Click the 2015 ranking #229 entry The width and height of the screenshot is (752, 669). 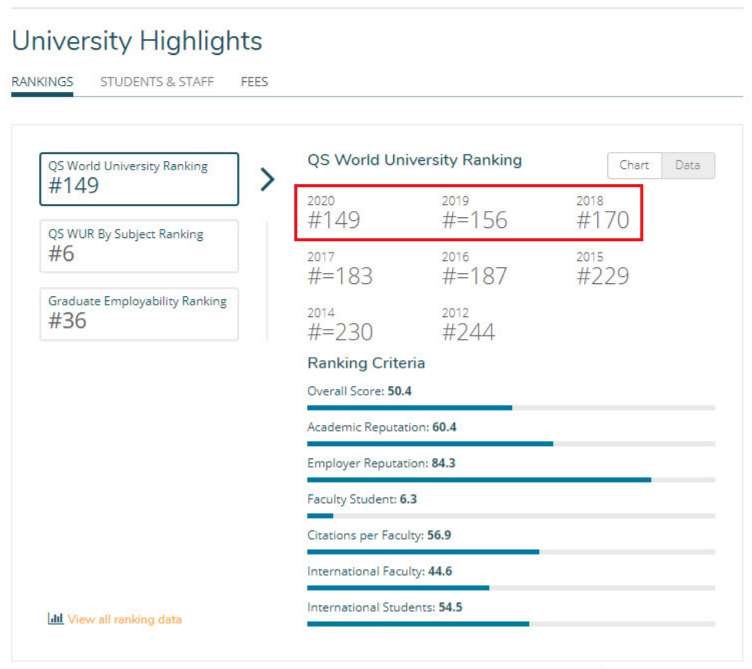[603, 269]
